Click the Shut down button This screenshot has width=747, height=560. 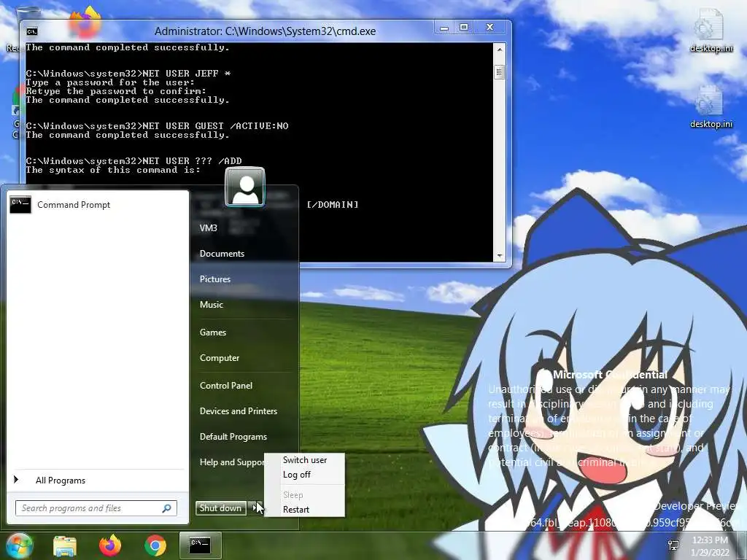pos(220,508)
